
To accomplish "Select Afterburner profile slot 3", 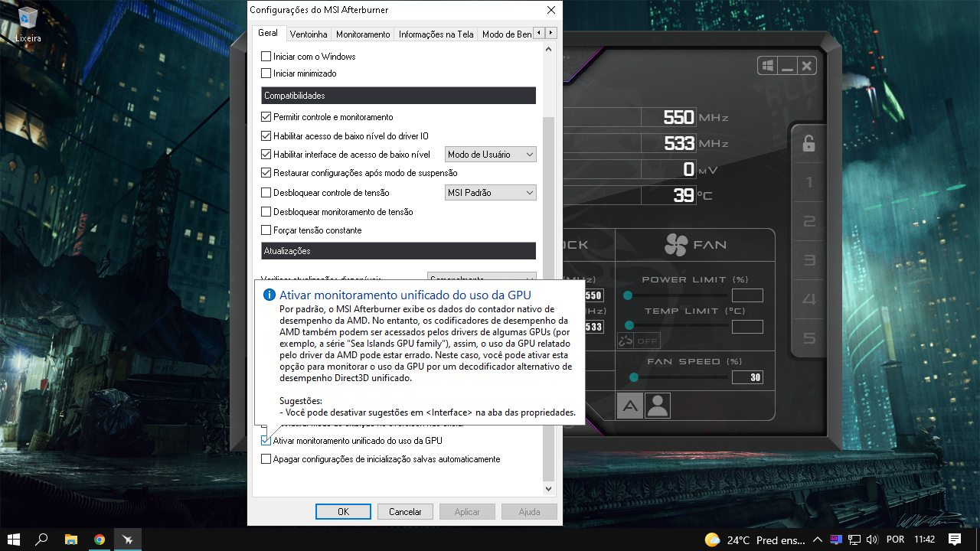I will (x=809, y=260).
